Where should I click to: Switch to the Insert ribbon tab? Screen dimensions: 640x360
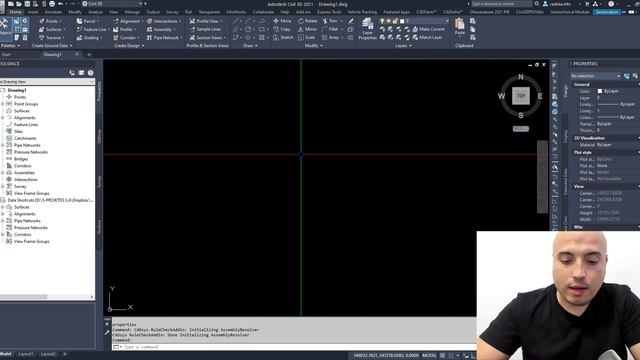point(33,12)
